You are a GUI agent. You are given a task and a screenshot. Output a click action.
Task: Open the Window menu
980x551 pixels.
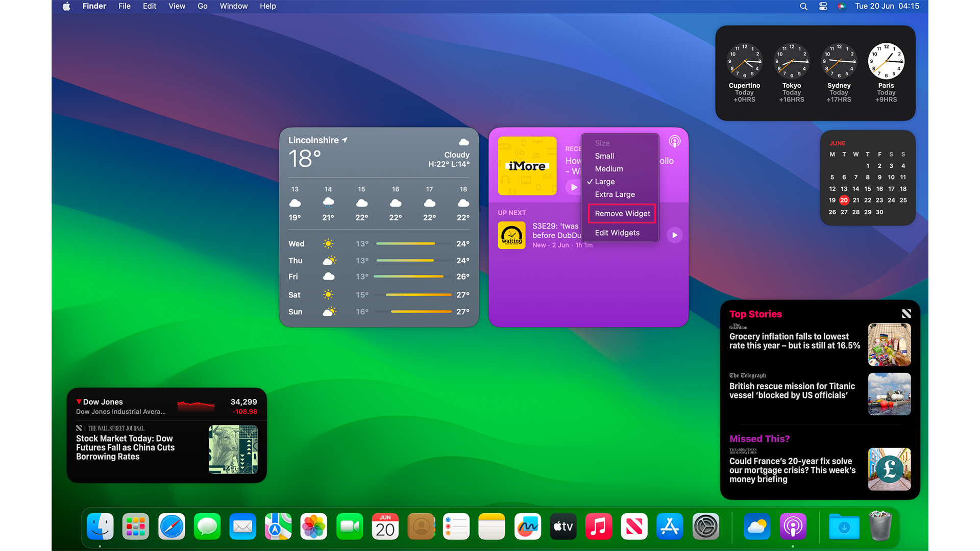234,6
